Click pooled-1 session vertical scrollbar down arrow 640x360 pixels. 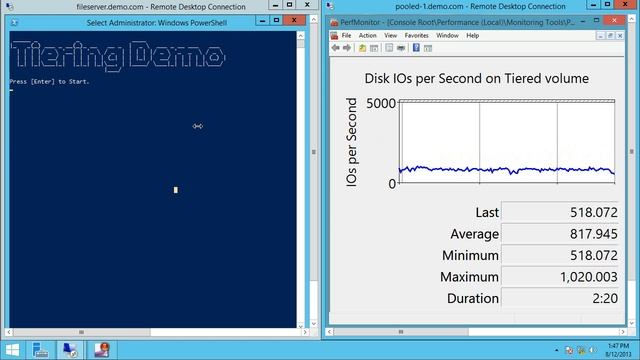632,323
